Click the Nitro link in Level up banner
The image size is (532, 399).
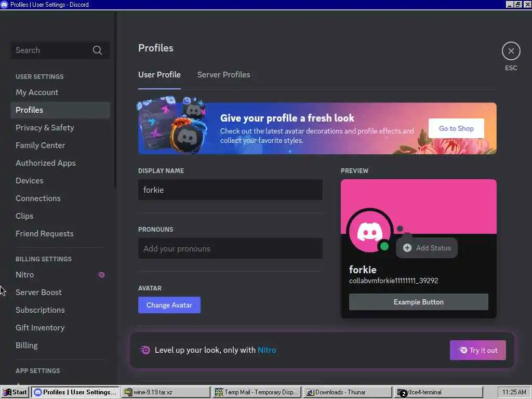tap(267, 350)
